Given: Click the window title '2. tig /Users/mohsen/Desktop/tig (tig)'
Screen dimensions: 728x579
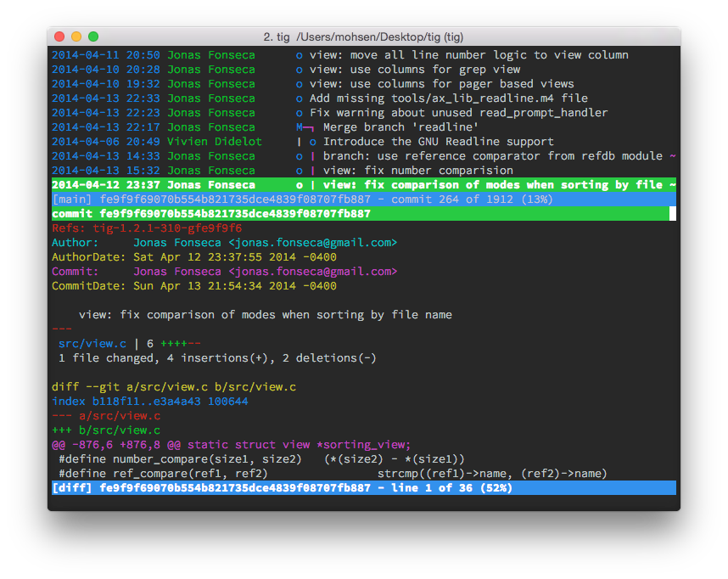Looking at the screenshot, I should pos(363,37).
